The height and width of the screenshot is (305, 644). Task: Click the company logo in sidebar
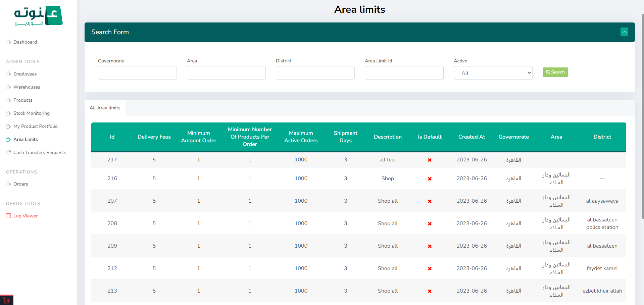coord(38,15)
